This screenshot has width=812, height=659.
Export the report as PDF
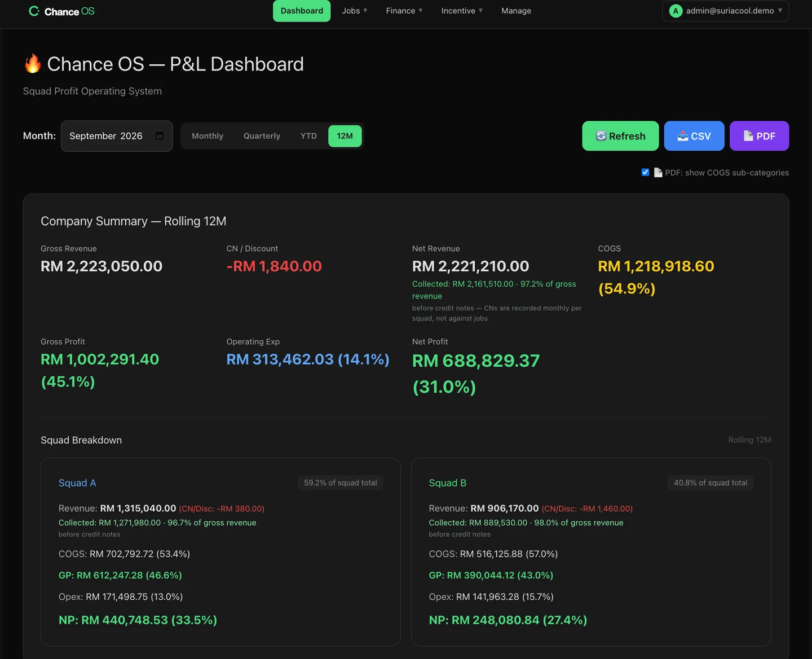point(759,136)
